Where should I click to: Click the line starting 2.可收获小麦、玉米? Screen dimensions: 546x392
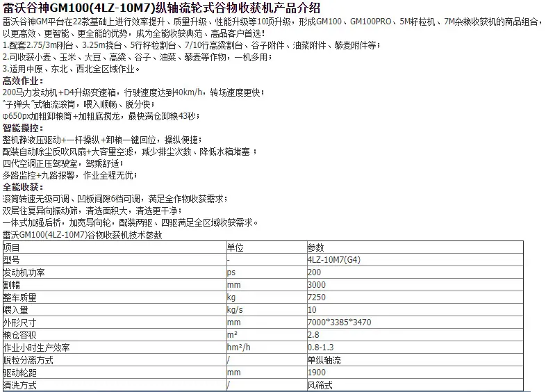pyautogui.click(x=138, y=57)
